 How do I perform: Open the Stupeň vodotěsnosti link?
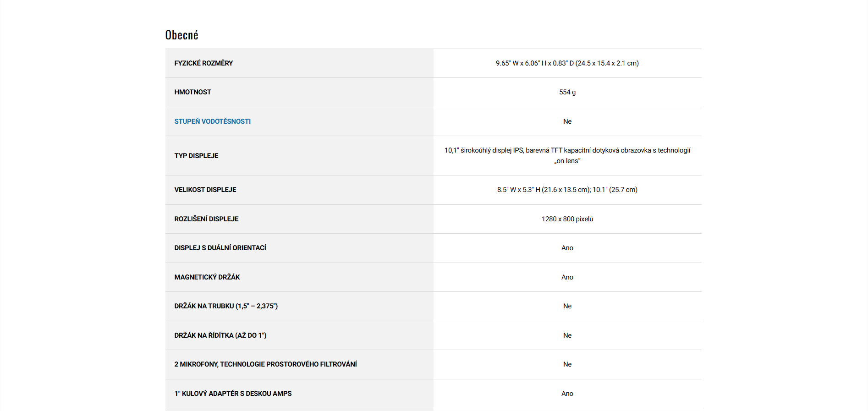click(x=212, y=121)
